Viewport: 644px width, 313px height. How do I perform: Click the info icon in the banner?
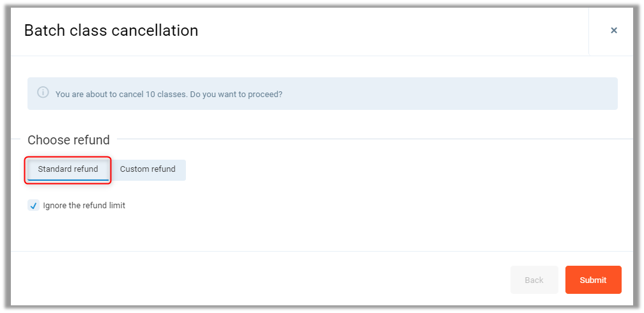(43, 93)
